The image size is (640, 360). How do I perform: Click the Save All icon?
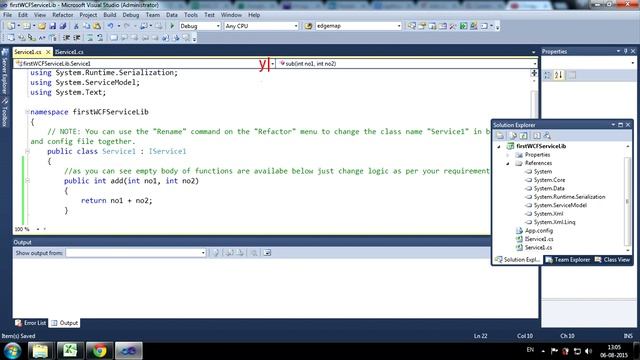62,26
